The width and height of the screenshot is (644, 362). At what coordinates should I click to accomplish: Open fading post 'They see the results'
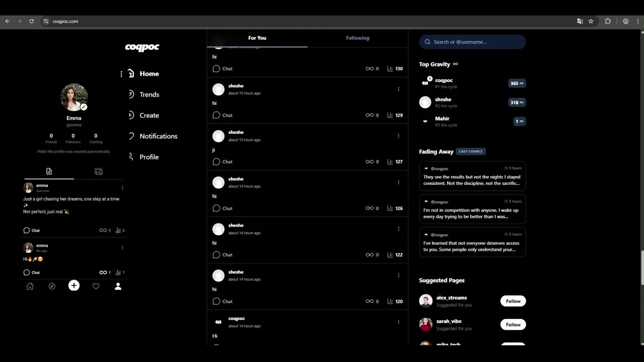(472, 175)
